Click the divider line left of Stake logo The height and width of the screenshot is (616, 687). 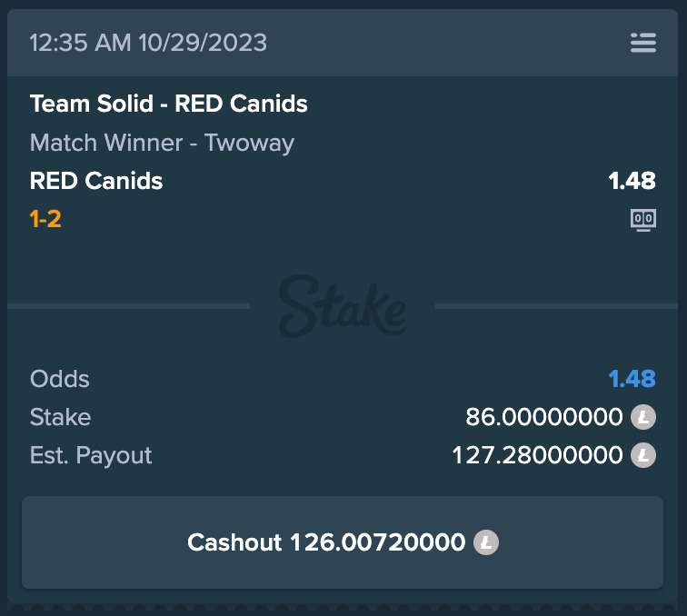pos(127,307)
